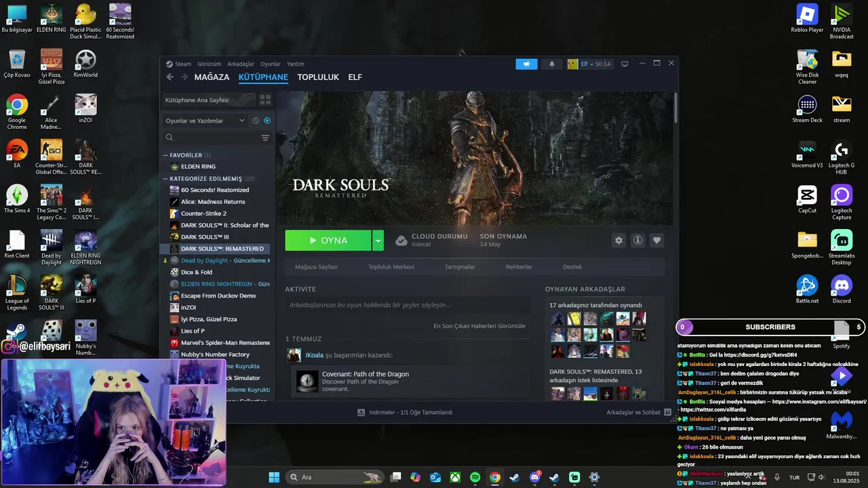Screen dimensions: 868x488
Task: Expand the OYNA button dropdown arrow
Action: [378, 241]
